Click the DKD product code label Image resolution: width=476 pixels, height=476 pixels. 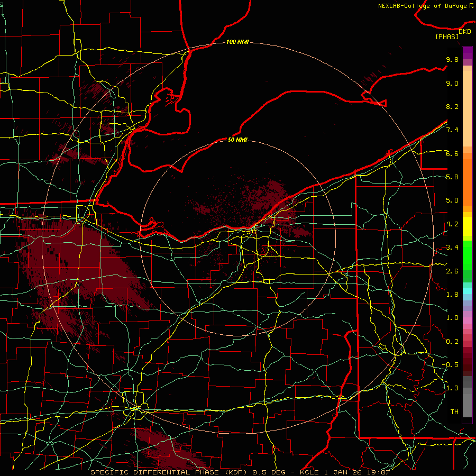click(x=465, y=32)
